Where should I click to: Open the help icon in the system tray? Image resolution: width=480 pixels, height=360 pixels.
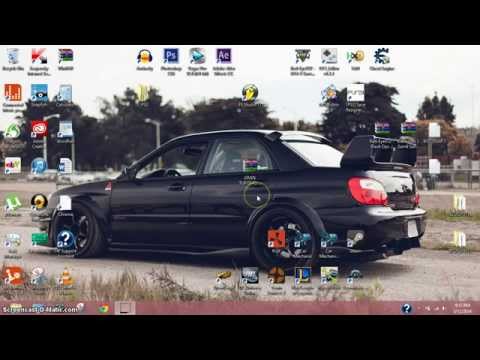406,308
